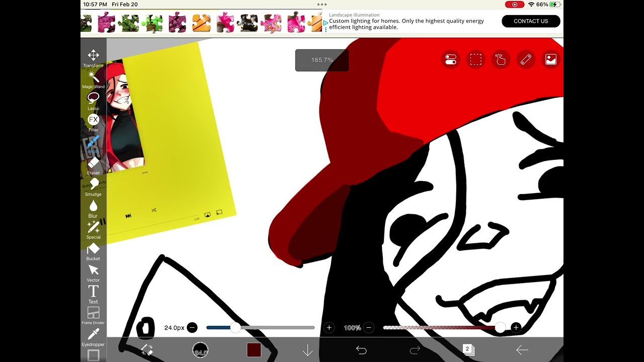
Task: Open the layers panel showing 2
Action: point(468,350)
